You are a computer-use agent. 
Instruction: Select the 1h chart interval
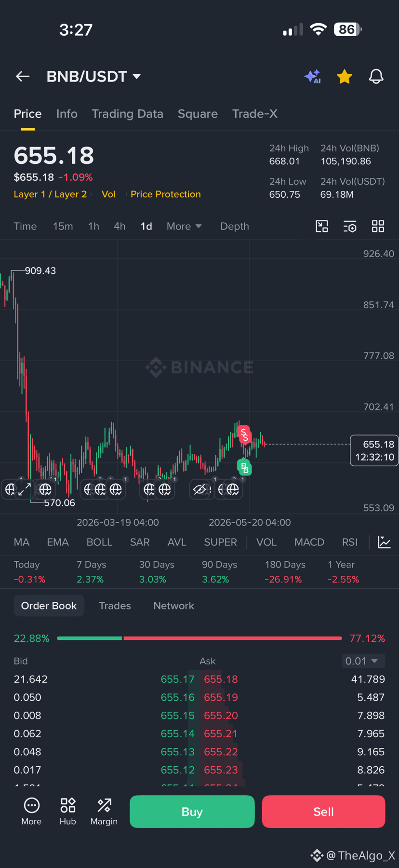(93, 226)
